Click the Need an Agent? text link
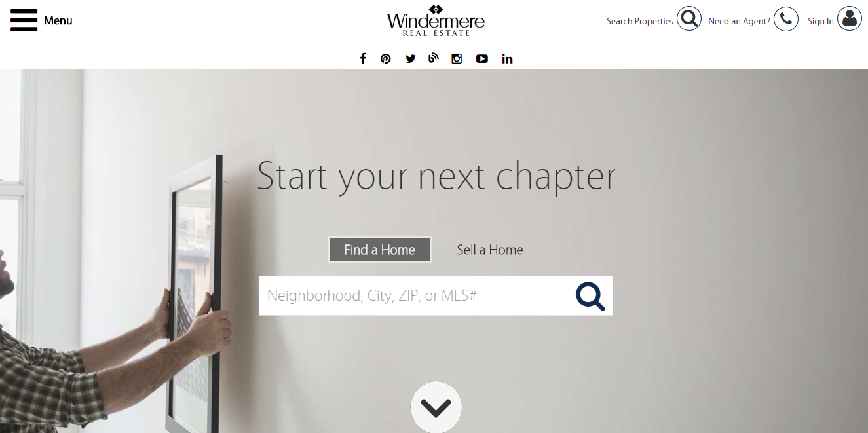The image size is (868, 433). tap(739, 22)
